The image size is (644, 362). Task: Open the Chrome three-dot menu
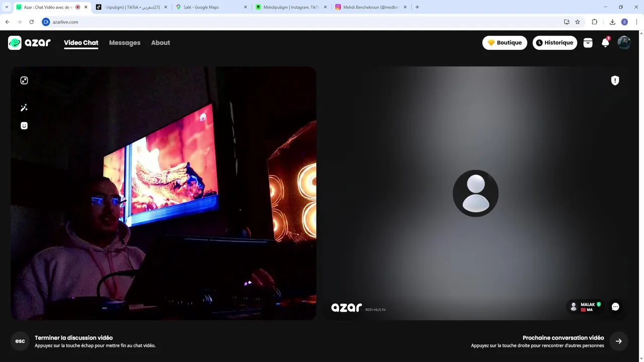[636, 22]
